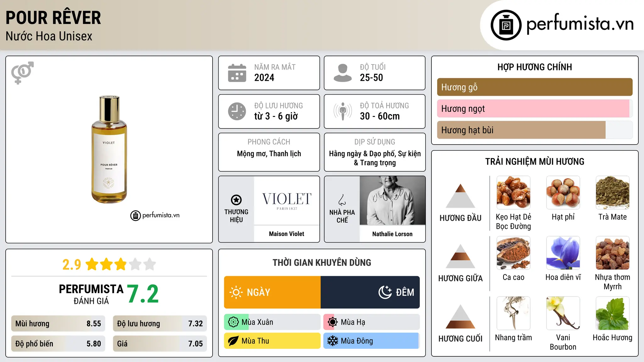Click the leaf icon for Mùa Thu
Screen dimensions: 644x362
coord(233,341)
